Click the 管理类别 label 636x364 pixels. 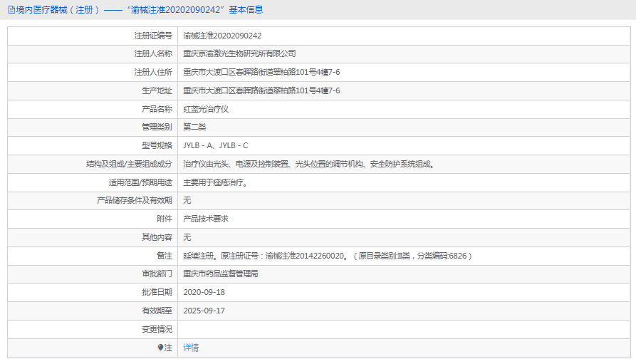(157, 127)
